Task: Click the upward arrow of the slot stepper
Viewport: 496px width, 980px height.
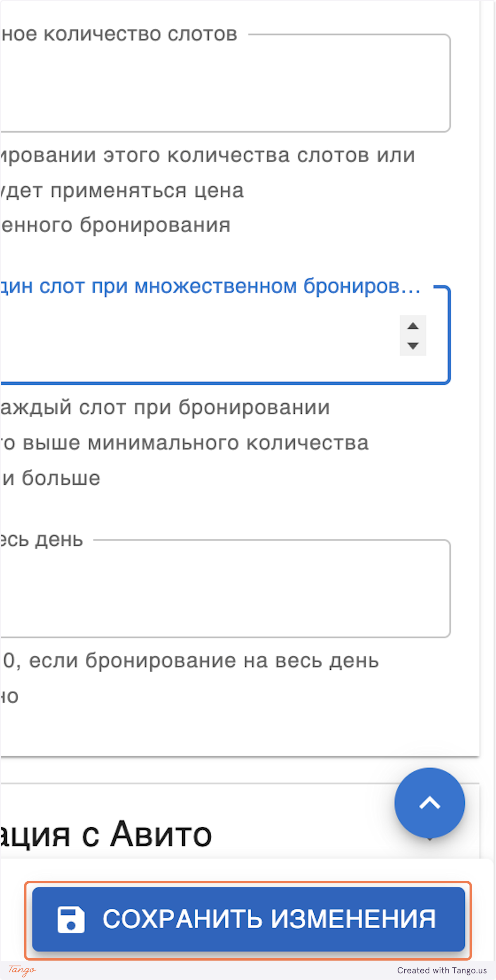Action: 412,326
